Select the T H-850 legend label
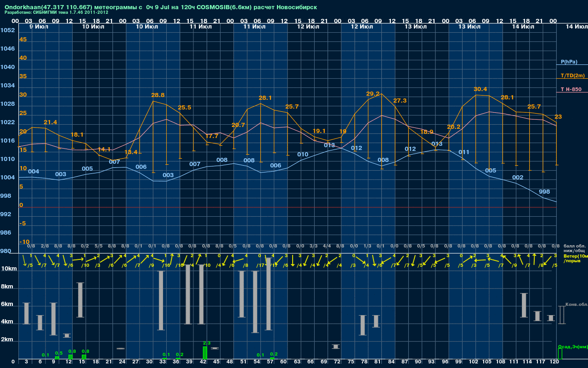 tap(571, 89)
